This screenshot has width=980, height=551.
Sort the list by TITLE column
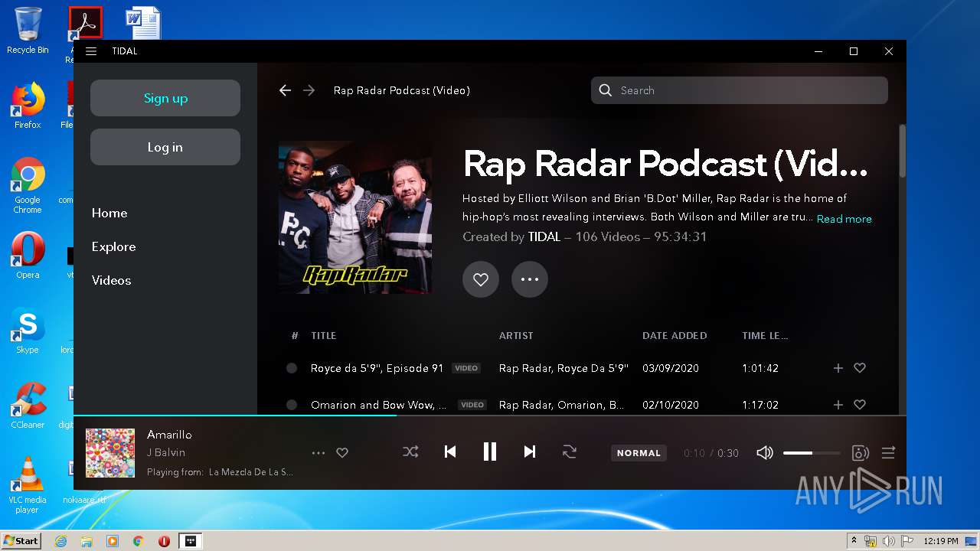click(x=324, y=336)
